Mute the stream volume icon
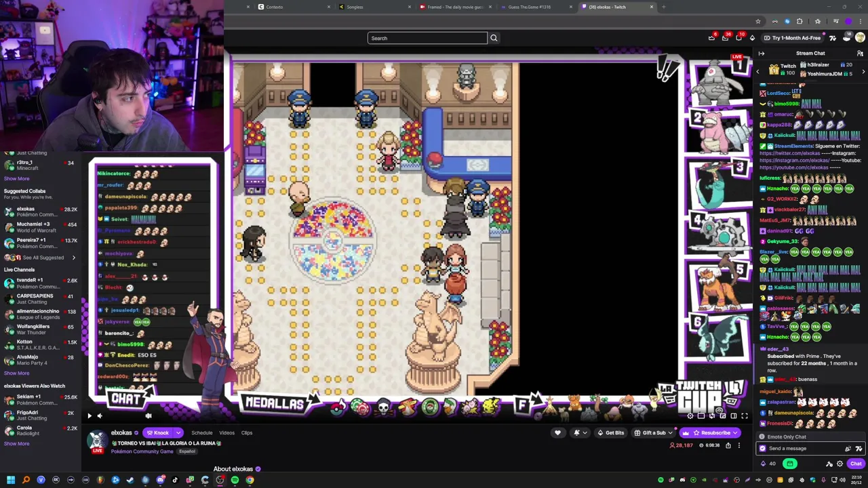This screenshot has height=488, width=868. point(100,416)
